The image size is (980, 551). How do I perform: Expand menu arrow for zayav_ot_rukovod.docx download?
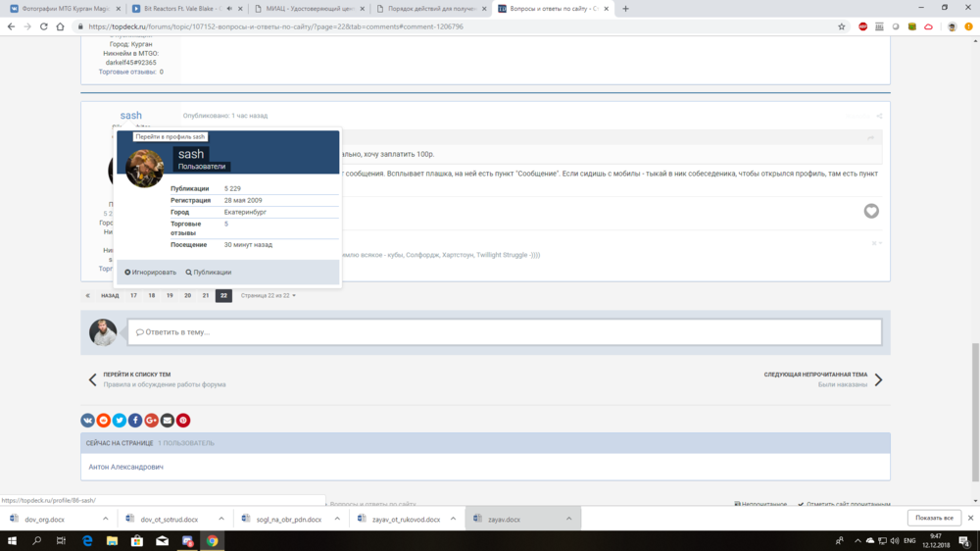pyautogui.click(x=453, y=519)
